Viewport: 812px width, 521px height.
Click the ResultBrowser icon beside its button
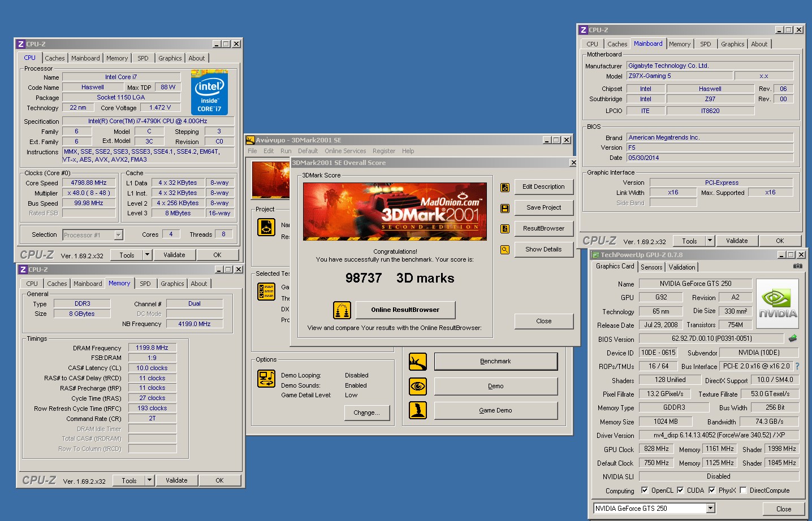[505, 229]
